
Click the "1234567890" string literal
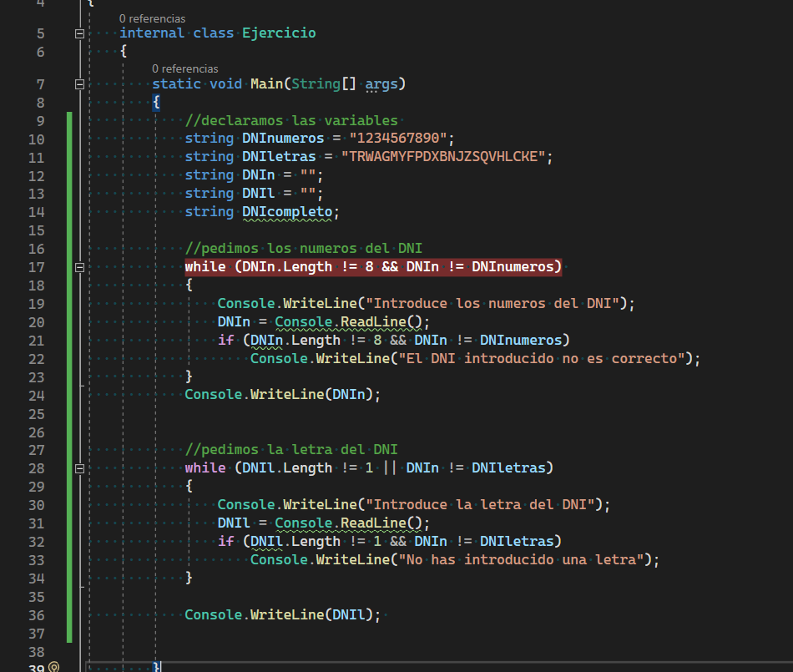click(398, 138)
